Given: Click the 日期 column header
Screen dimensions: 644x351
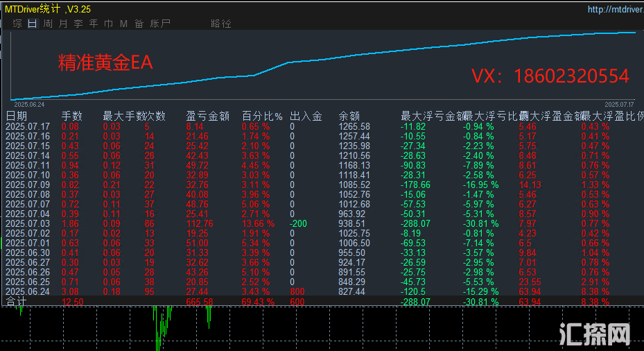Looking at the screenshot, I should tap(17, 117).
